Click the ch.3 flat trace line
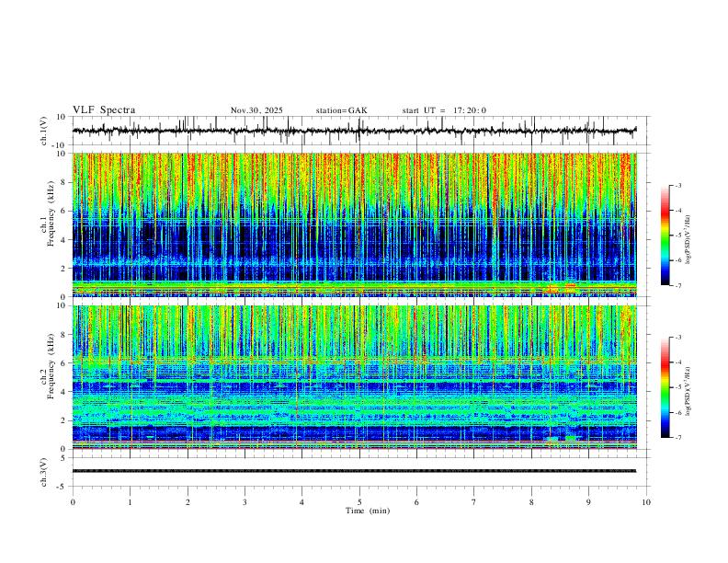728x563 pixels. coord(354,471)
